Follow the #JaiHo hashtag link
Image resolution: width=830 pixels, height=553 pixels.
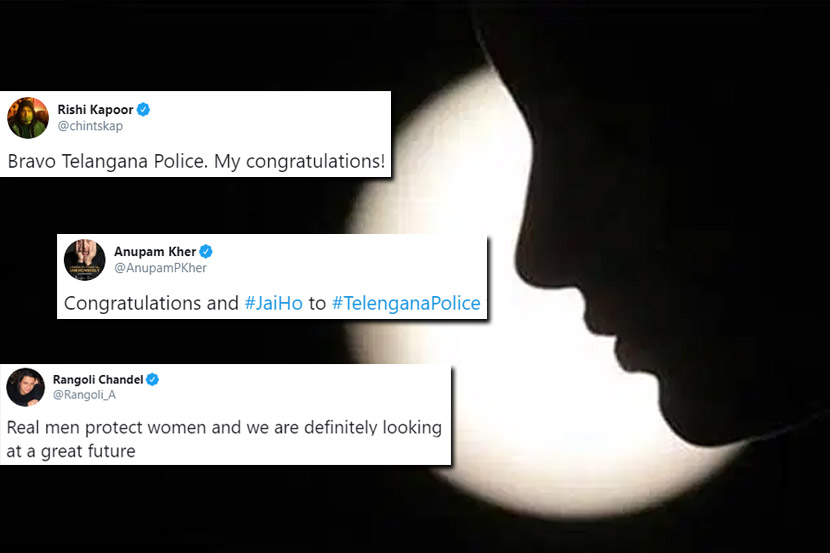(274, 303)
